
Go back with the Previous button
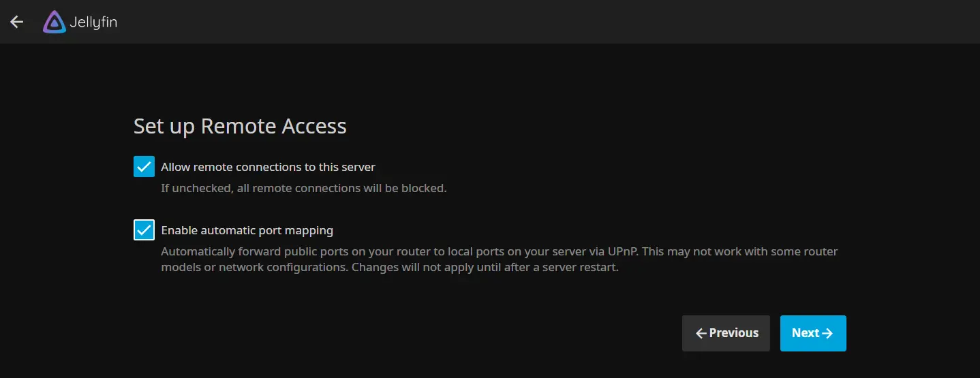726,333
